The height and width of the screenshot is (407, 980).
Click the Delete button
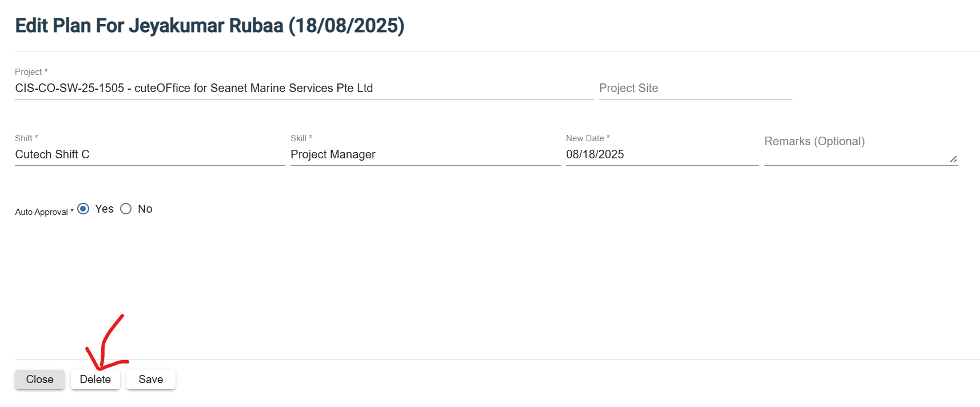(95, 380)
